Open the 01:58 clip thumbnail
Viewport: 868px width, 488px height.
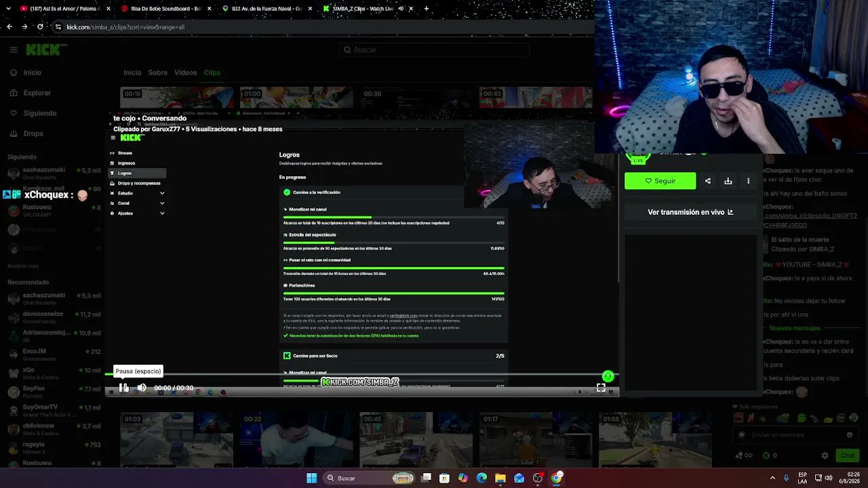tap(655, 440)
